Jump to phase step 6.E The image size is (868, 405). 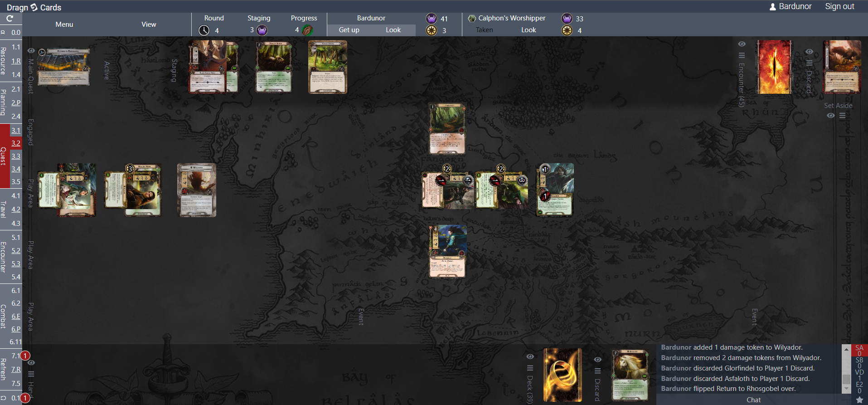(x=16, y=317)
